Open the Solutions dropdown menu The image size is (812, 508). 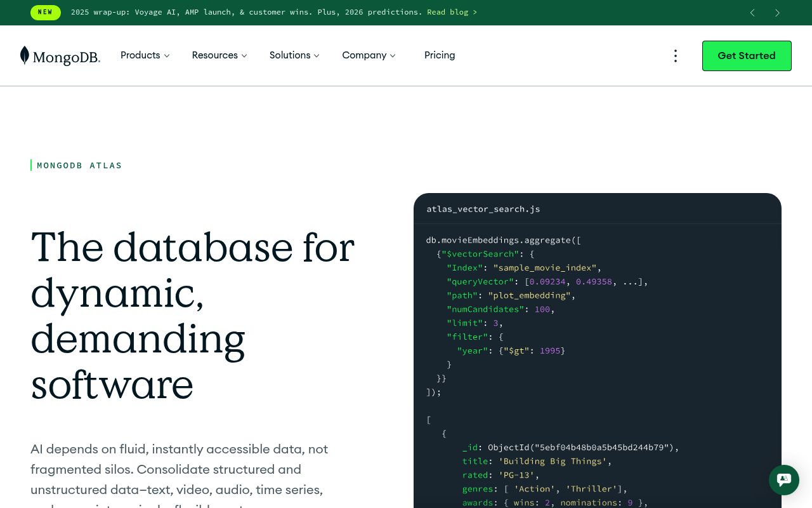point(294,55)
